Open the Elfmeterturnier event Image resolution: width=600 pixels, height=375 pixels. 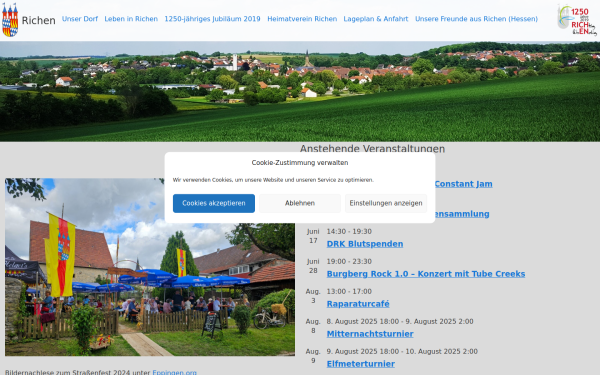(x=360, y=364)
